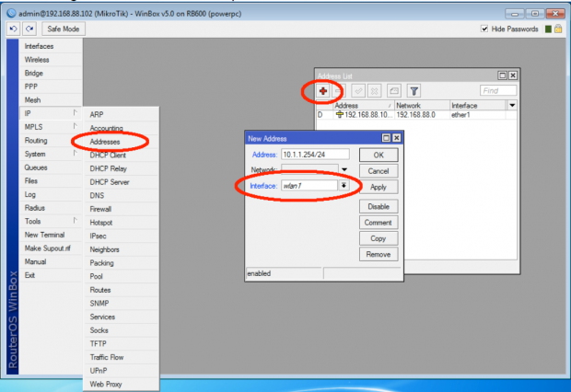The height and width of the screenshot is (392, 571).
Task: Click the Copy button
Action: point(379,238)
